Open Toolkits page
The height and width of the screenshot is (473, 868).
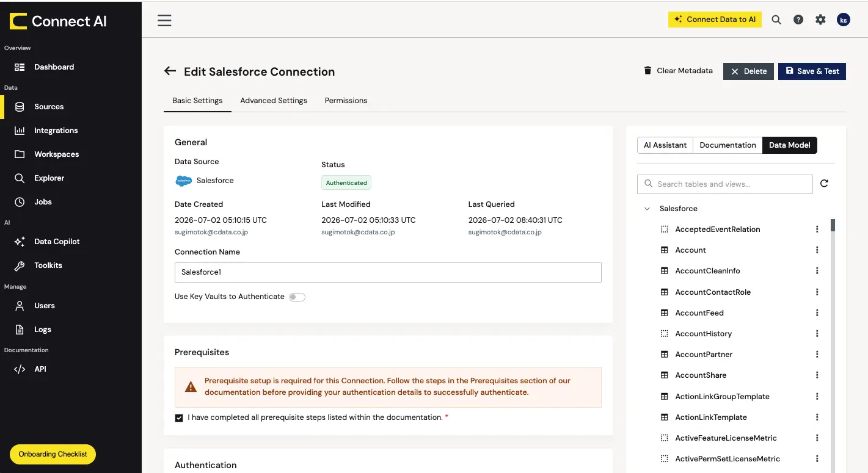[x=48, y=265]
